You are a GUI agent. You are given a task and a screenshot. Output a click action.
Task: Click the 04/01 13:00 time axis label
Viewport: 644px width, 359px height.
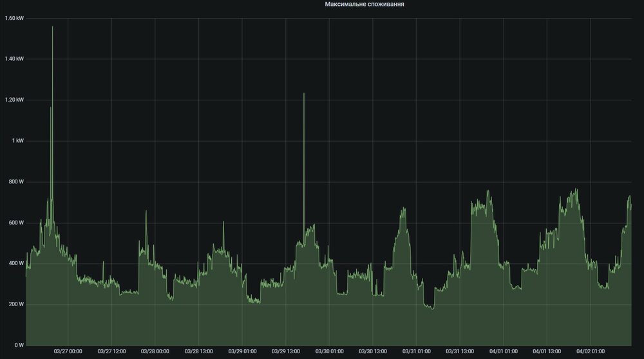tap(547, 351)
